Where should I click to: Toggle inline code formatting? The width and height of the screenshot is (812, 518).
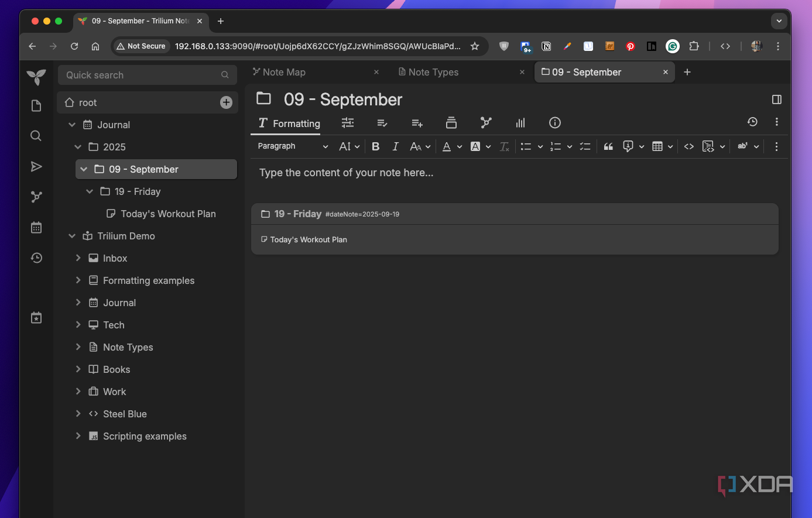pos(689,146)
